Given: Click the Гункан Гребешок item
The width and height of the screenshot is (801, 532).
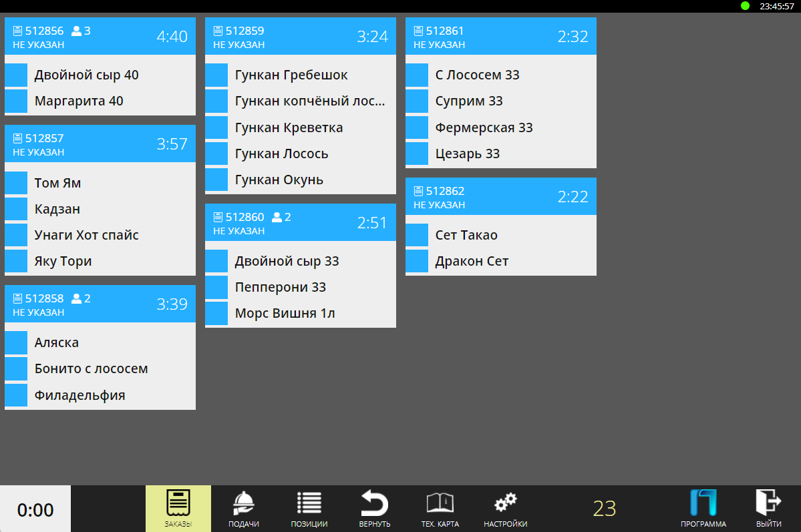Looking at the screenshot, I should [291, 75].
